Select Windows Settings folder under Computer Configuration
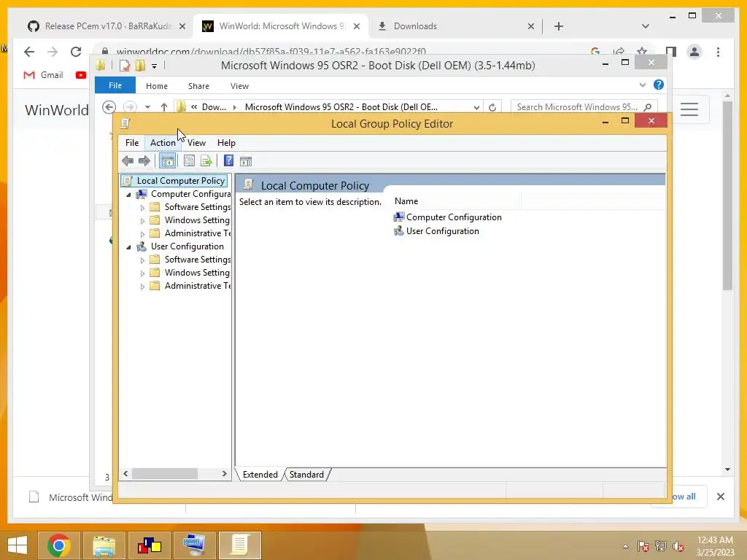Image resolution: width=747 pixels, height=560 pixels. pos(197,220)
